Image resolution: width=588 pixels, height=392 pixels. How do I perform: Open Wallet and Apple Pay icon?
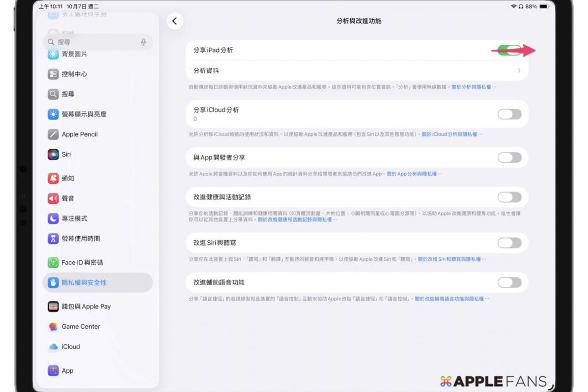coord(53,306)
